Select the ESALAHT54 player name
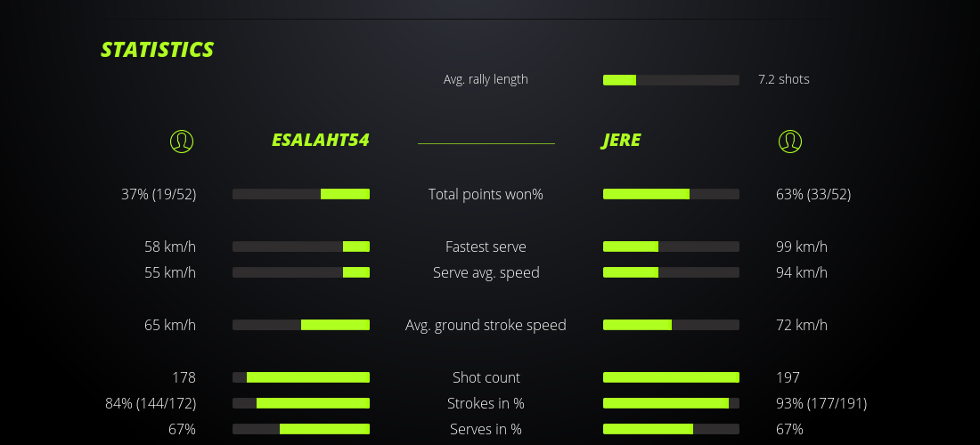Viewport: 980px width, 445px height. click(x=320, y=141)
